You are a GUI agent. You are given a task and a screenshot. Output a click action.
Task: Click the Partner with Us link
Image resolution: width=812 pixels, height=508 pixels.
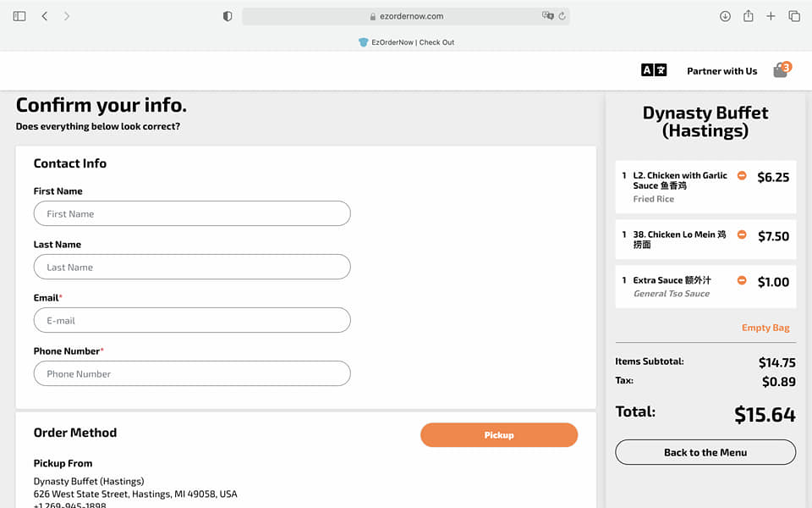[721, 71]
